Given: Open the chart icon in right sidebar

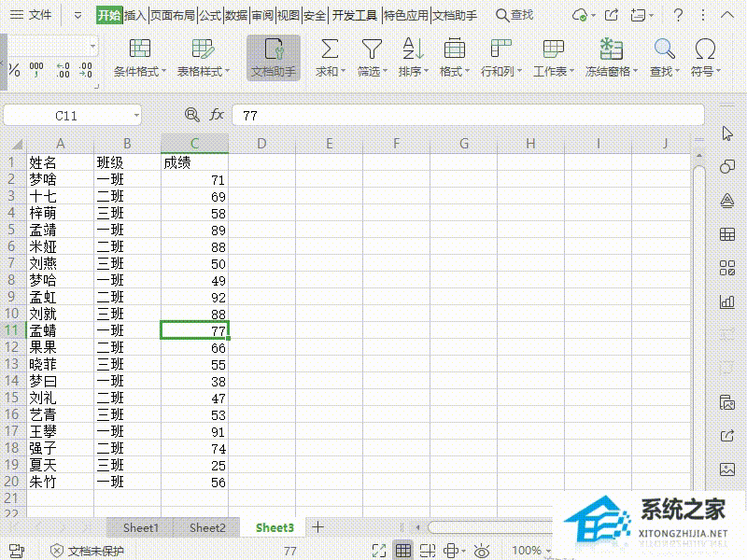Looking at the screenshot, I should click(x=727, y=301).
